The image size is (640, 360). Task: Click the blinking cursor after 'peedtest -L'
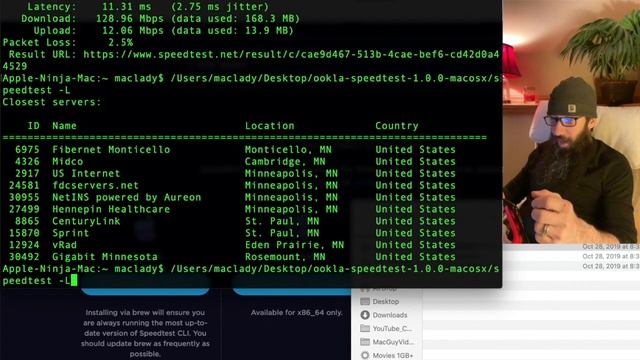[74, 280]
